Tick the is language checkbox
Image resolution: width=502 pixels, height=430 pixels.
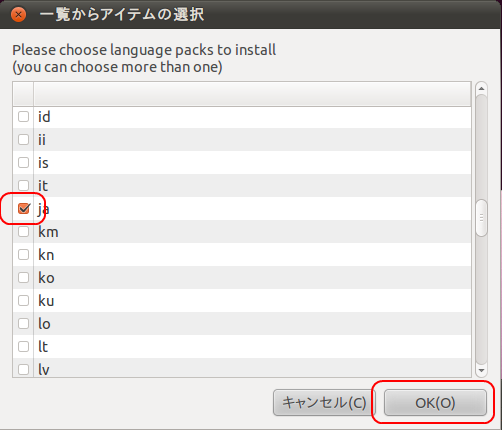(x=23, y=163)
